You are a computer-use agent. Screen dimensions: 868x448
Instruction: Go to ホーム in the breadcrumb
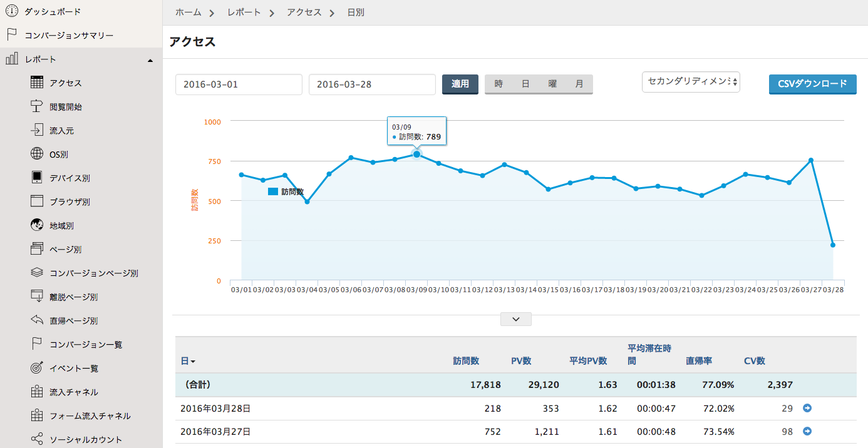189,13
